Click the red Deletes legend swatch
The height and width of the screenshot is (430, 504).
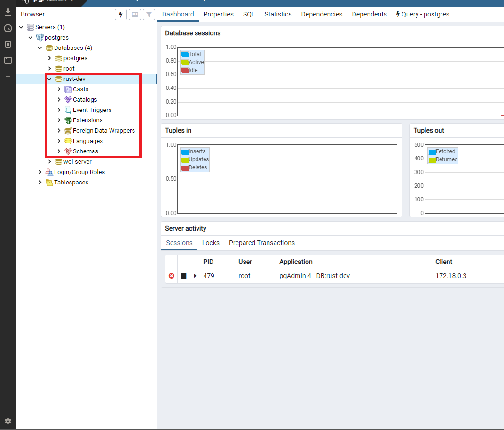click(185, 168)
